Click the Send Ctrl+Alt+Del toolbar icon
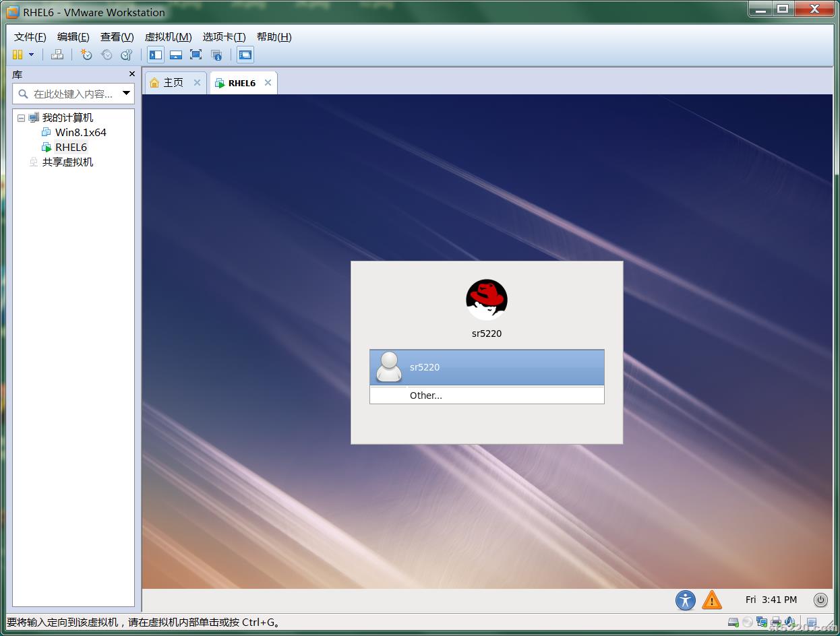840x636 pixels. tap(57, 55)
